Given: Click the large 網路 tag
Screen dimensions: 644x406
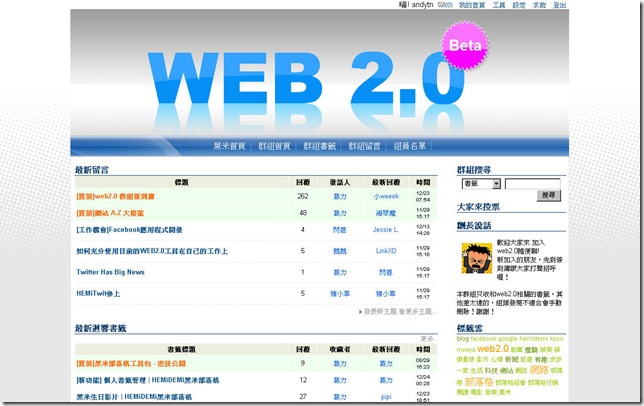Looking at the screenshot, I should (539, 370).
